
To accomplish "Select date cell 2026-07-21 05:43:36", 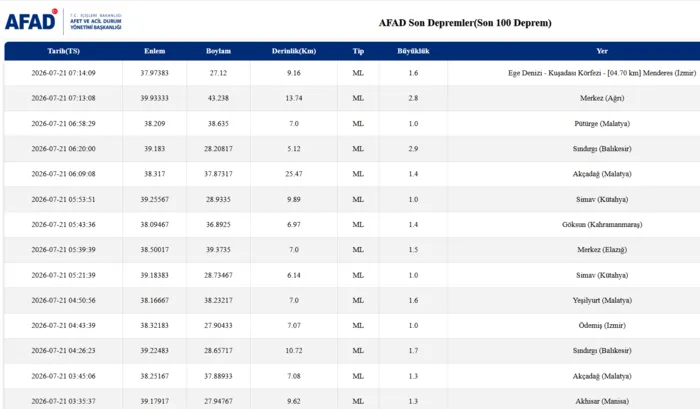I will pos(63,224).
